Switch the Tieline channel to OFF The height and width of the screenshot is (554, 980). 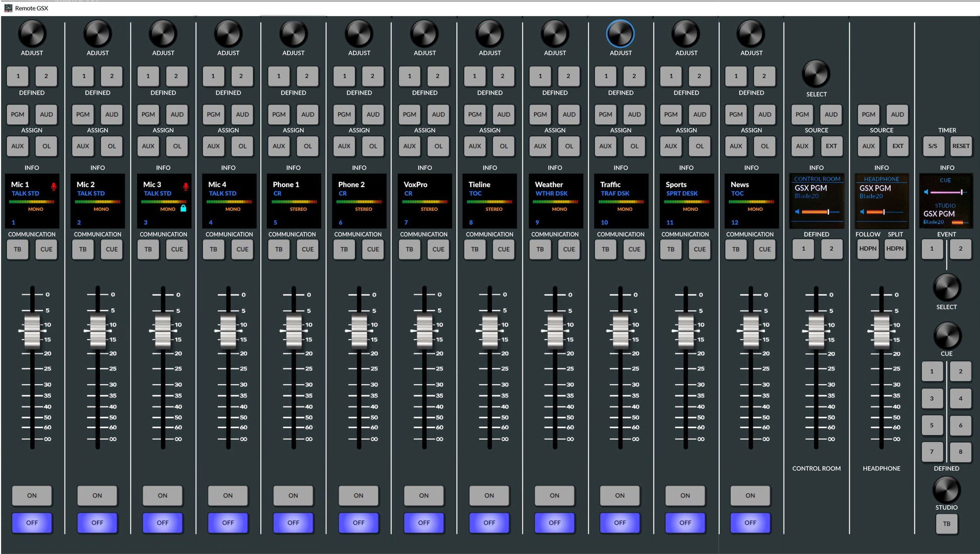tap(489, 522)
